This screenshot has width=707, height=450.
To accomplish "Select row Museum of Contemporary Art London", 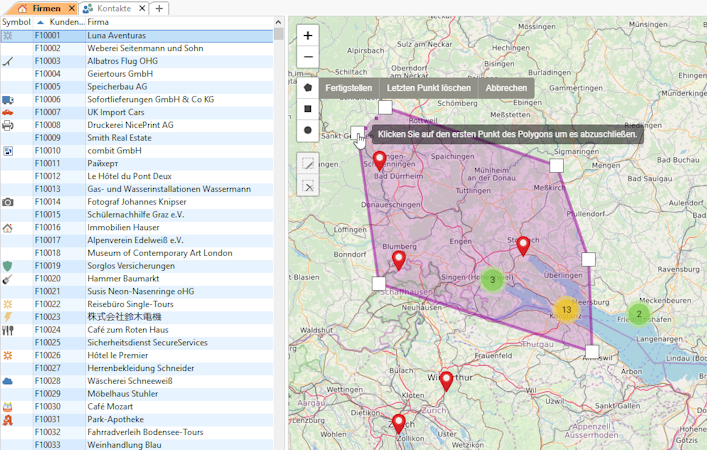I will pos(137,253).
